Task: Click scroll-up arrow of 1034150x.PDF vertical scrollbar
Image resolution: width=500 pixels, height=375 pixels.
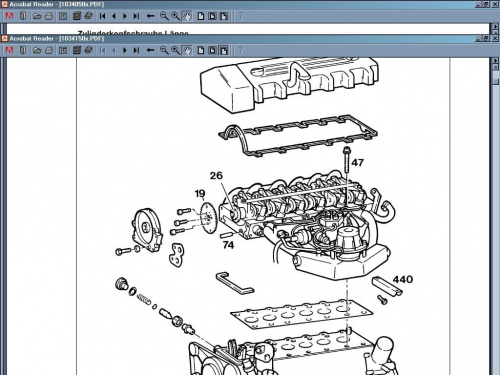Action: pyautogui.click(x=496, y=61)
